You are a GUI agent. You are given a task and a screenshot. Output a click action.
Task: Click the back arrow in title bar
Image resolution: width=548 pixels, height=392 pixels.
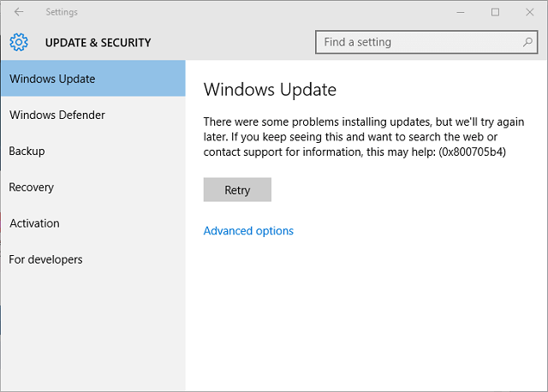point(19,12)
